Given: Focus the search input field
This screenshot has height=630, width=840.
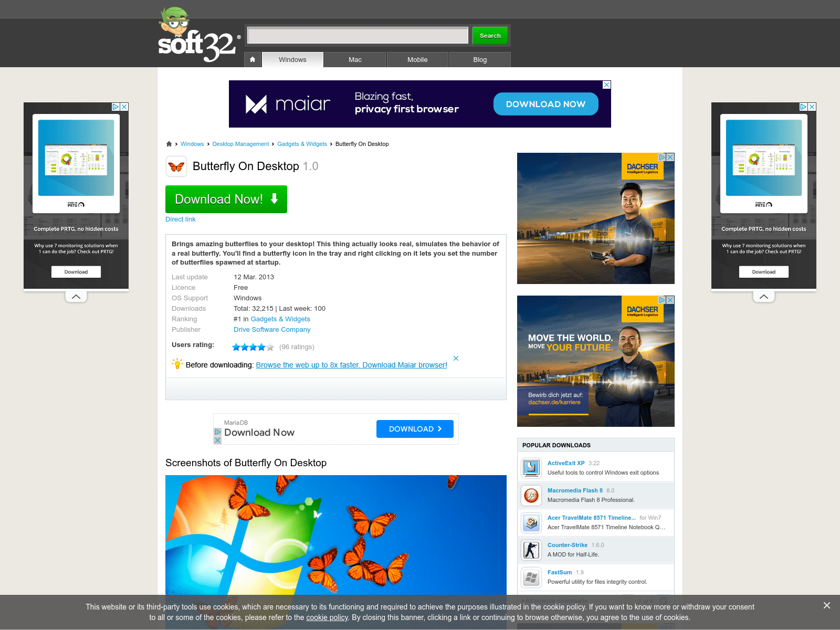Looking at the screenshot, I should click(358, 35).
